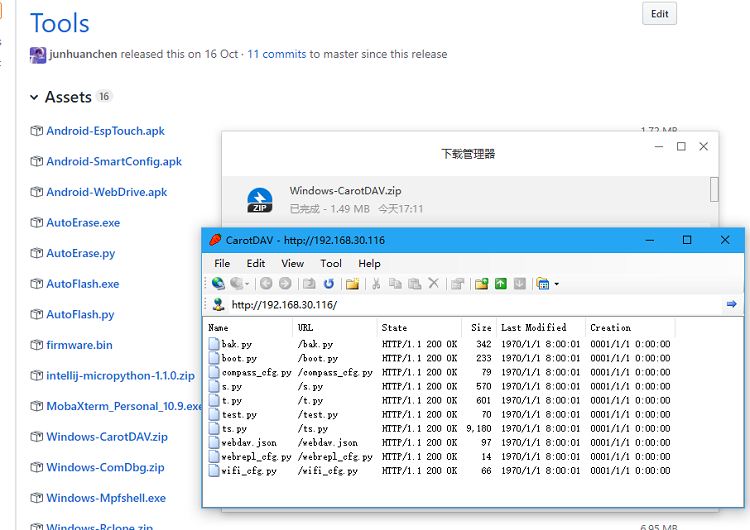The width and height of the screenshot is (750, 530).
Task: Open the File menu in CarotDAV
Action: 222,264
